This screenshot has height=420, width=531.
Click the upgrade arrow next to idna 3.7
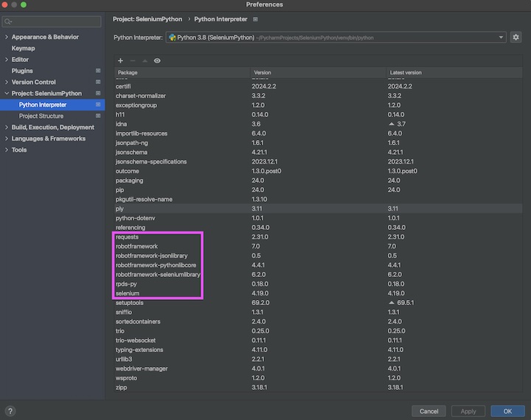tap(391, 124)
